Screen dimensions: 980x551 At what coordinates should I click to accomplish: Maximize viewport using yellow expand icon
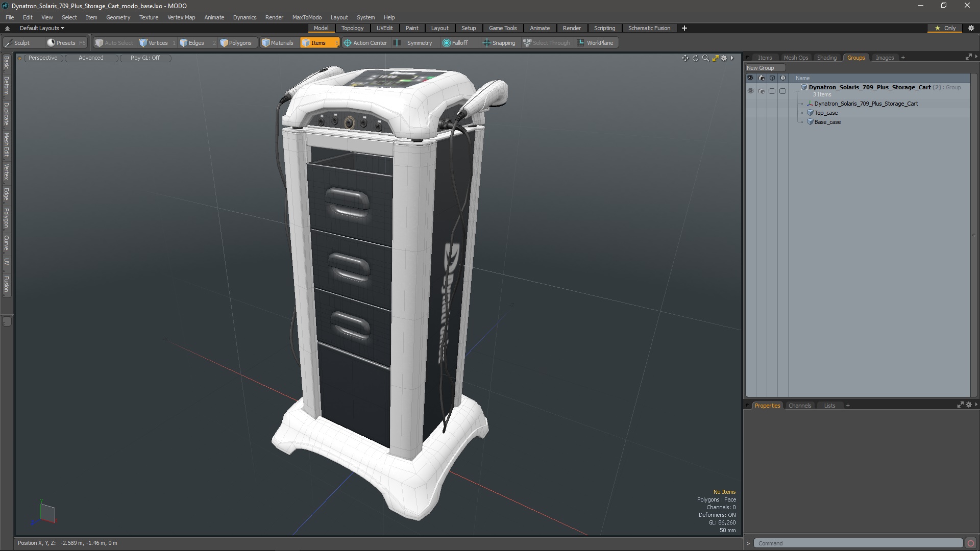point(715,58)
